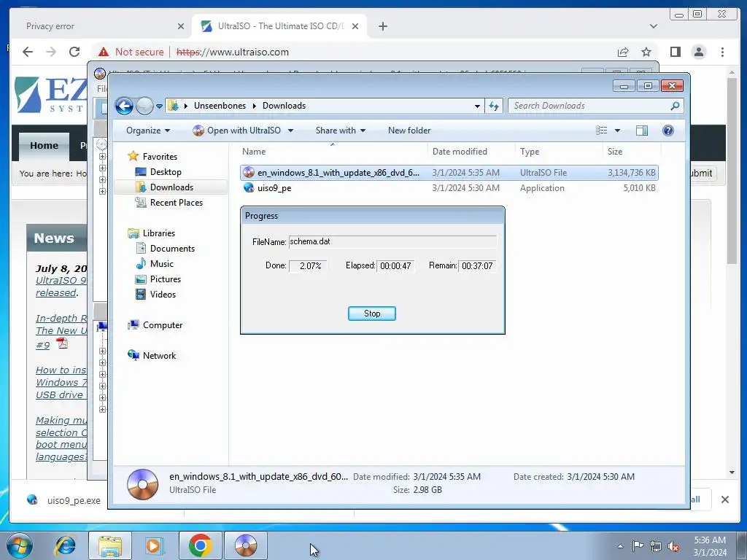
Task: Bookmark this page with star icon
Action: 646,52
